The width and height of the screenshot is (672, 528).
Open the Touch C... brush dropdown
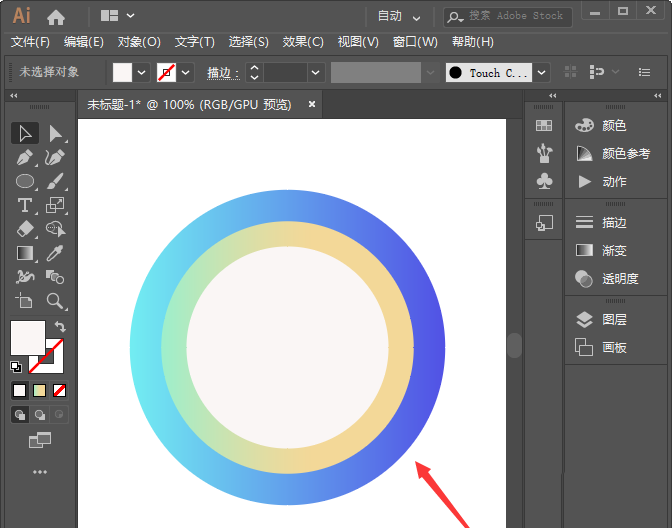click(x=542, y=72)
